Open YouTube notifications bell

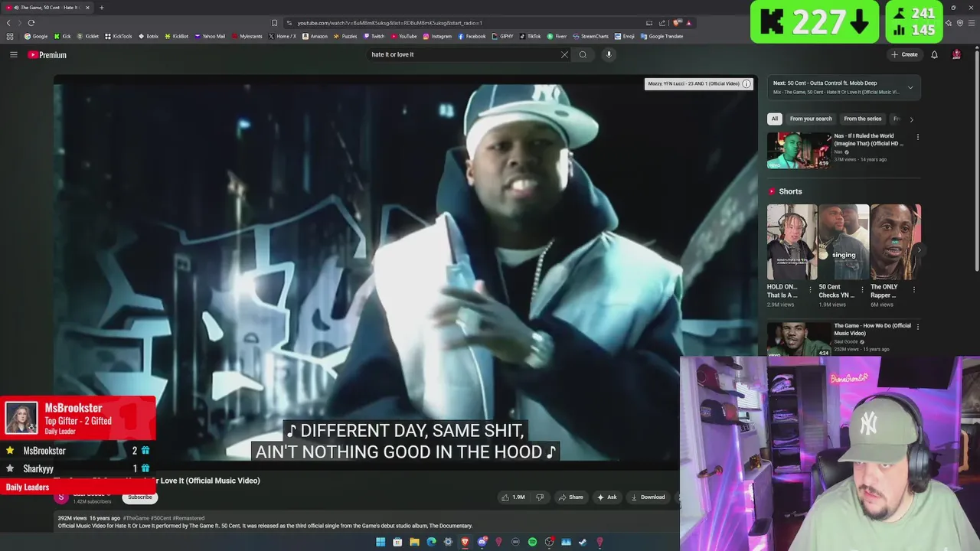coord(934,54)
